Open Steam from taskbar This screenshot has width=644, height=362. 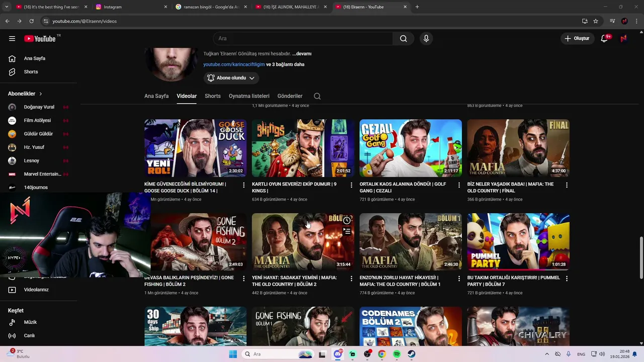point(412,354)
